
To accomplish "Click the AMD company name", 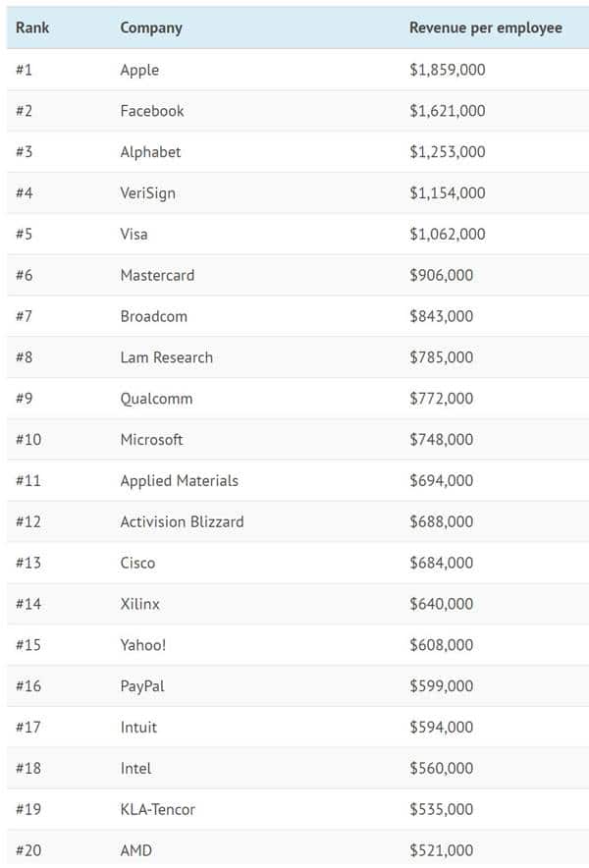I will (135, 850).
